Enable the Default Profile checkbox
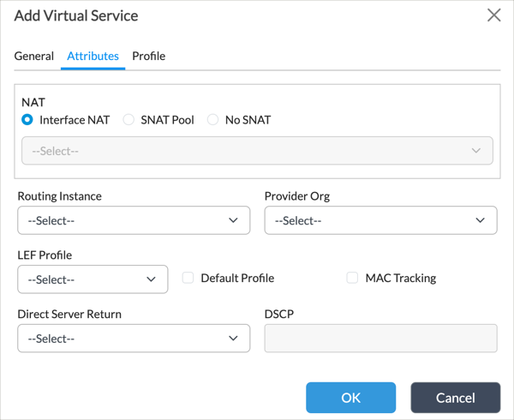Image resolution: width=514 pixels, height=420 pixels. pos(188,278)
